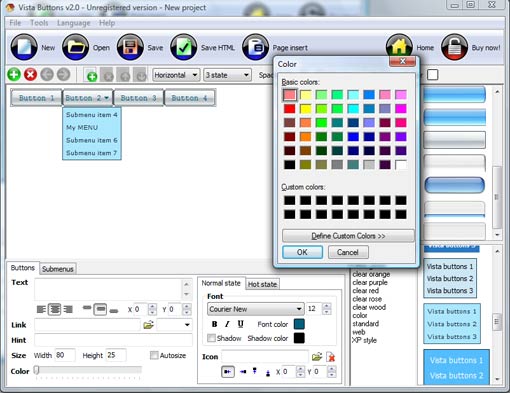Click Button 3 in preview
Image resolution: width=510 pixels, height=393 pixels.
[x=138, y=98]
